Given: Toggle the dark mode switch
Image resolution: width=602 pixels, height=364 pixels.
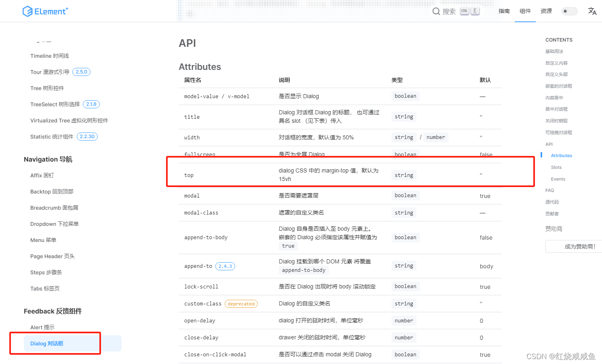Looking at the screenshot, I should point(570,11).
